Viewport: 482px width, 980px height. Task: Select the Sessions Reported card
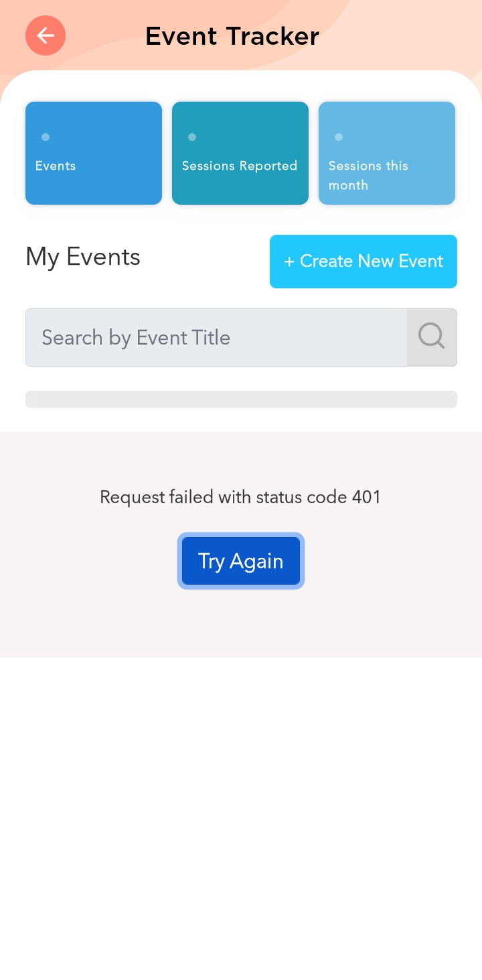240,153
